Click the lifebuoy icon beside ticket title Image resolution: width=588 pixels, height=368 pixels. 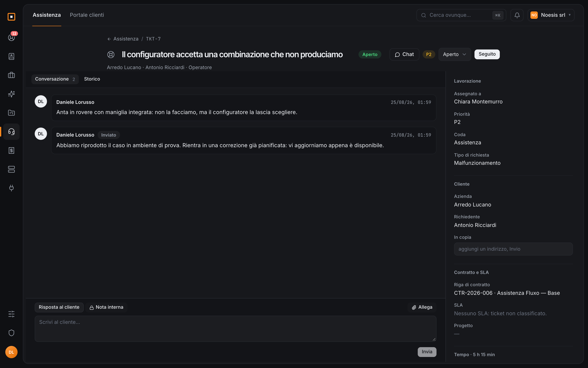click(111, 55)
